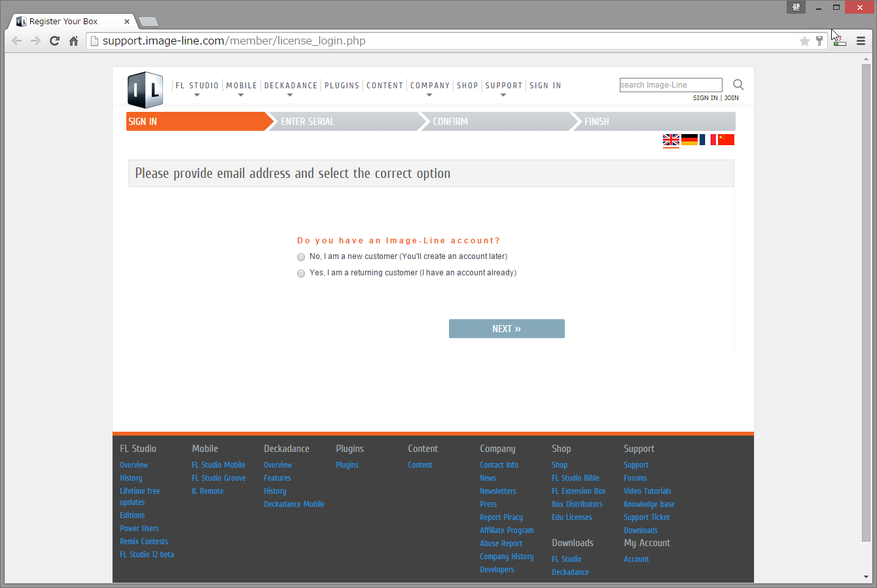Screen dimensions: 877x588
Task: Open the CONTENT nav item
Action: point(385,86)
